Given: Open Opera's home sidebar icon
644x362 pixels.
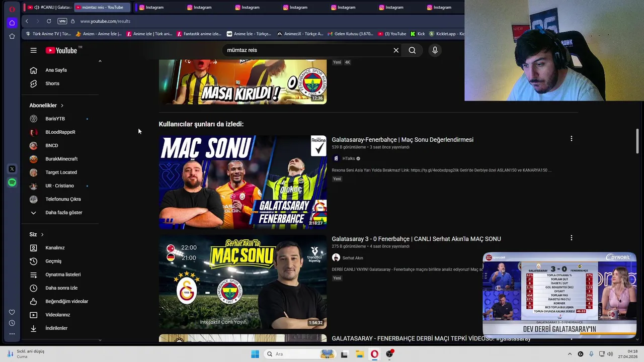Looking at the screenshot, I should click(x=12, y=23).
